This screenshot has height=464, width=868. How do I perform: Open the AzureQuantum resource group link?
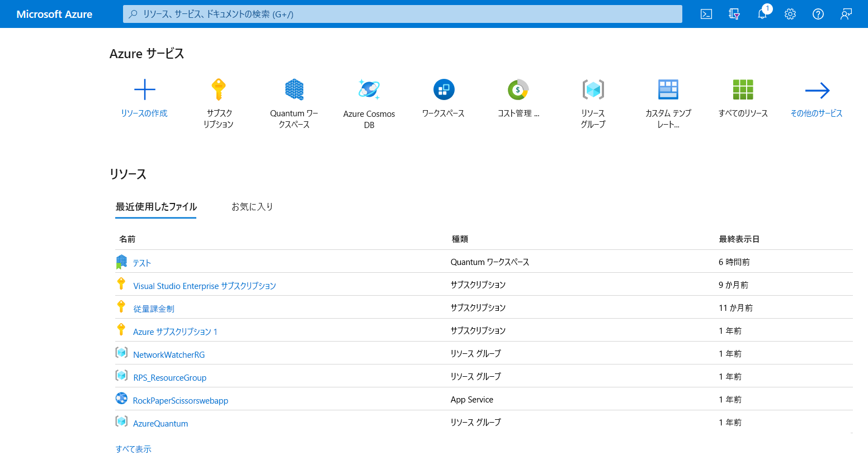161,424
